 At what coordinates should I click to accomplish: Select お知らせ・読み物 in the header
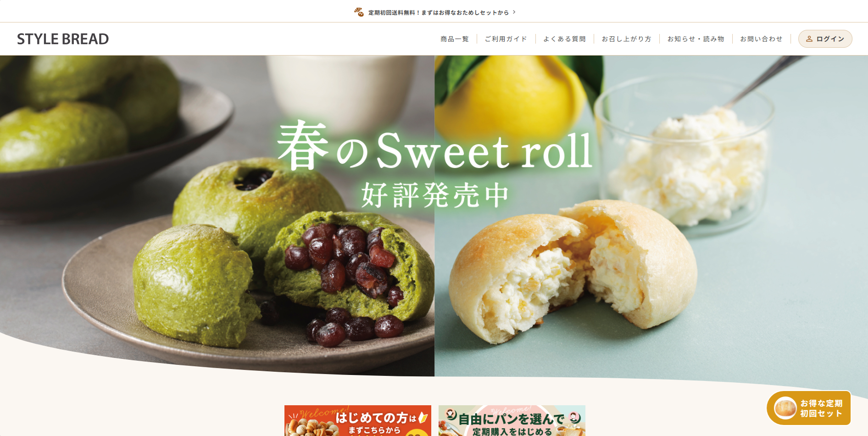(x=696, y=39)
